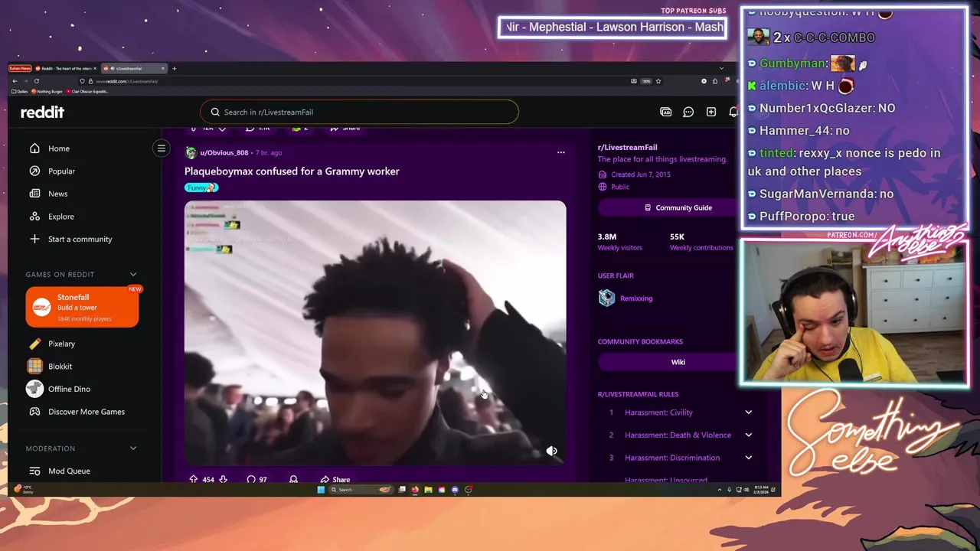Open the Dailies bookmarks folder
980x551 pixels.
(x=19, y=91)
